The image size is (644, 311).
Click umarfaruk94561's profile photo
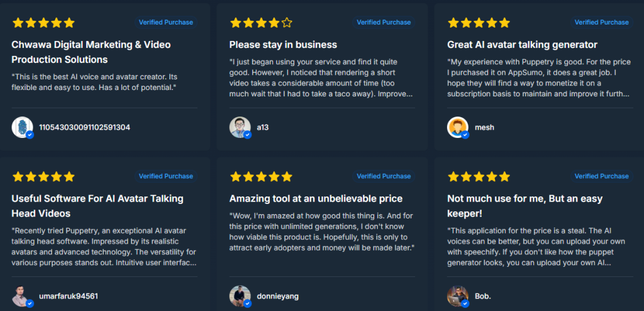pos(22,296)
